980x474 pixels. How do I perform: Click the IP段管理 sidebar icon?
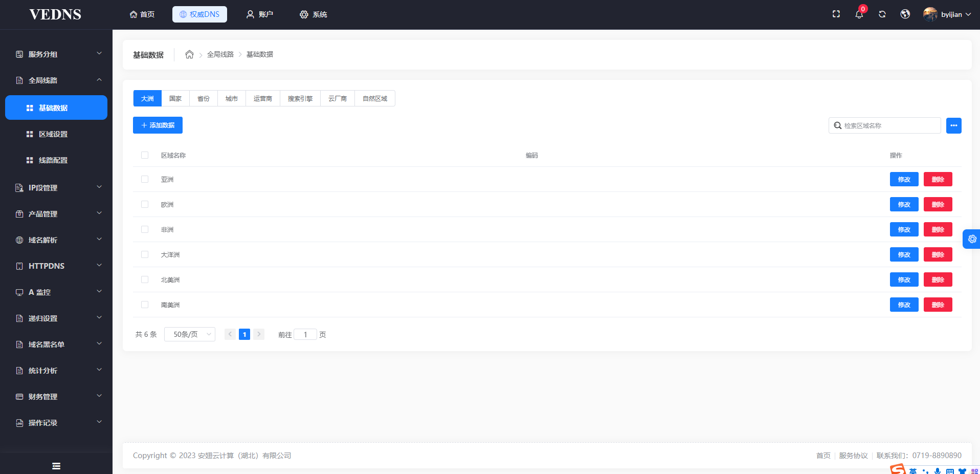pos(19,188)
